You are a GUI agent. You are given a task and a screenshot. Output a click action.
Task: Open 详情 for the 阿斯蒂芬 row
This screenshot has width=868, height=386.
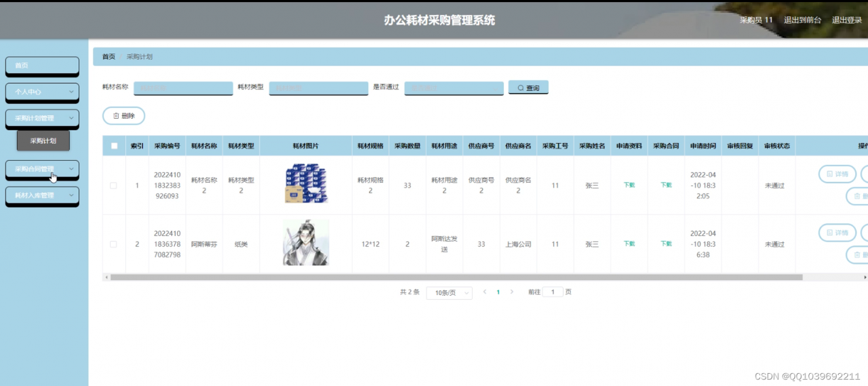837,233
